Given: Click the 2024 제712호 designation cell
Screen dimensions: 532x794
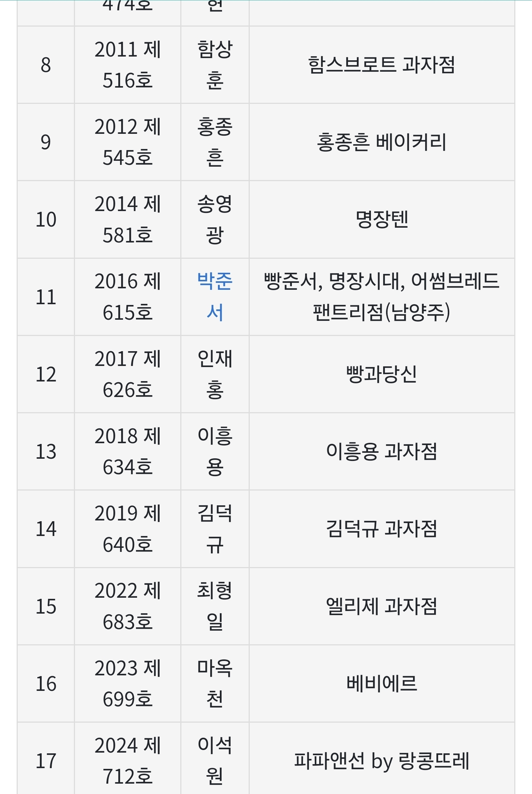Looking at the screenshot, I should tap(127, 761).
